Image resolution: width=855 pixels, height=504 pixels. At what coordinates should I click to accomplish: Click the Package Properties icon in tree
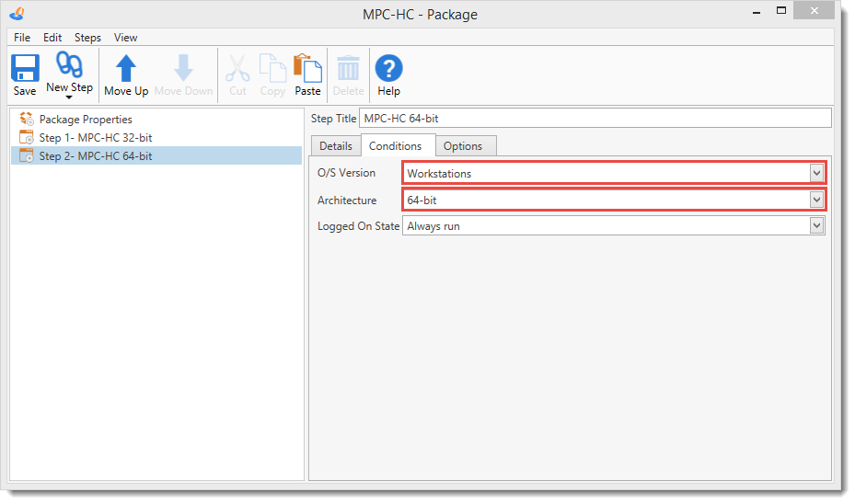[x=26, y=119]
